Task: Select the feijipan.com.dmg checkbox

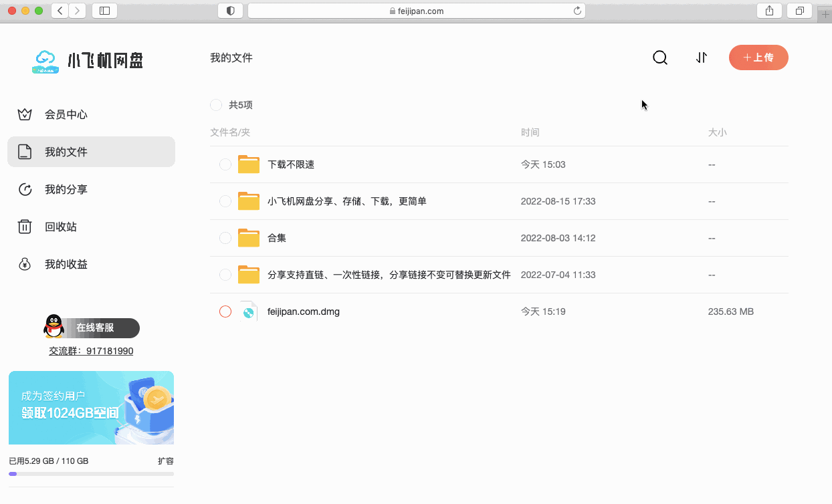Action: tap(225, 311)
